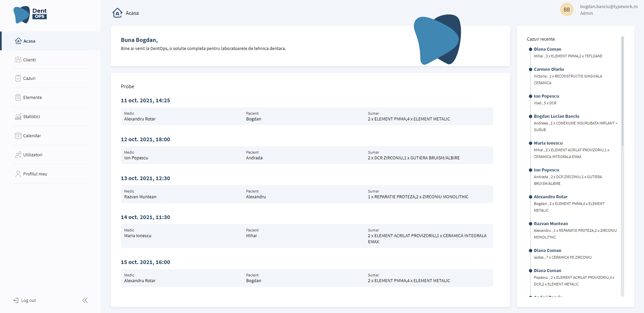Image resolution: width=644 pixels, height=313 pixels.
Task: Click the Elemente list icon
Action: pyautogui.click(x=18, y=97)
